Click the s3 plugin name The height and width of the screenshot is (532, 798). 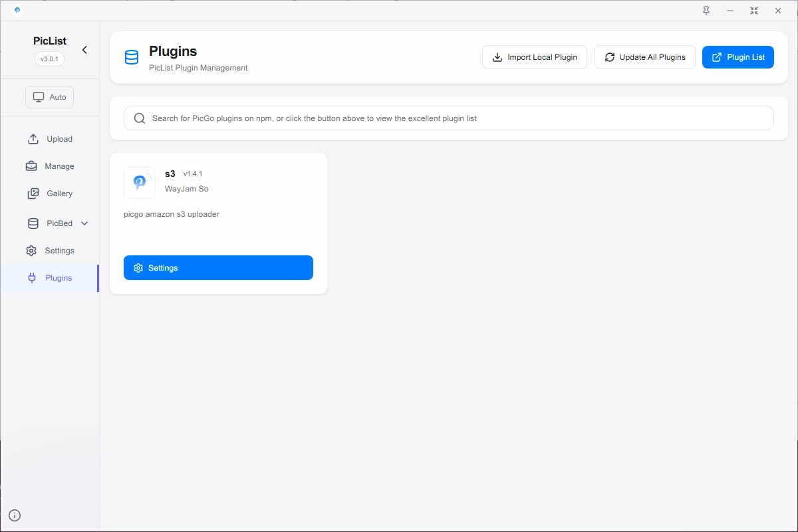tap(170, 174)
